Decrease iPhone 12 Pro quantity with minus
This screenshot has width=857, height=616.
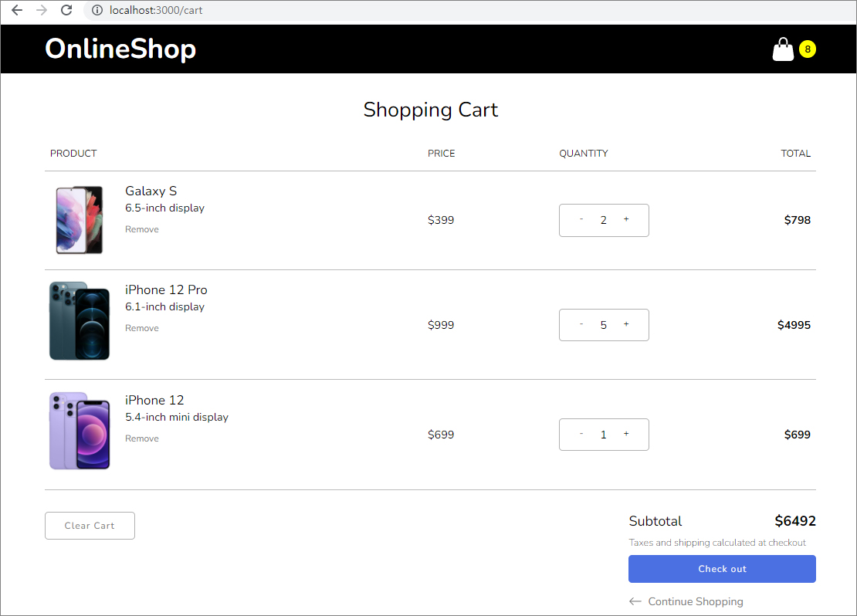581,324
